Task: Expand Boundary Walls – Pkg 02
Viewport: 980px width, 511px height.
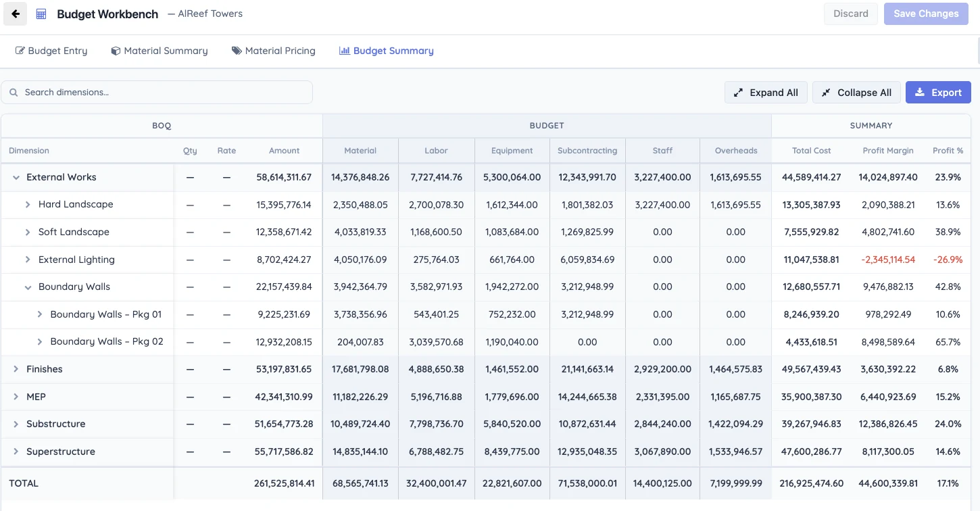Action: click(x=40, y=342)
